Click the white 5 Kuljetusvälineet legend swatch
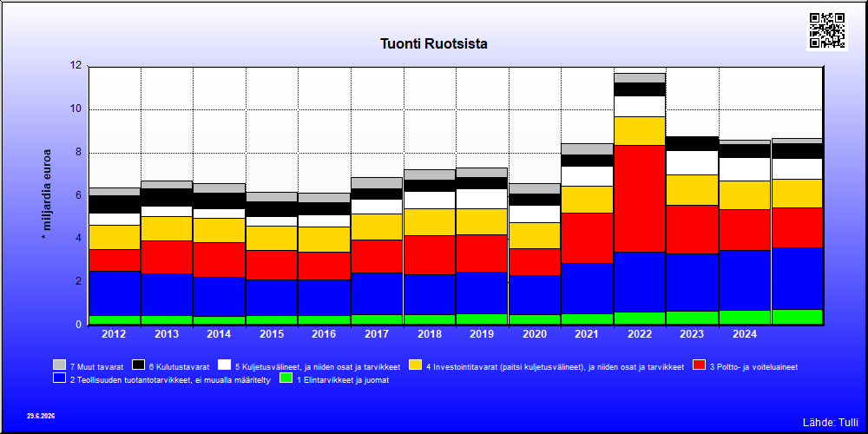Viewport: 868px width, 434px height. point(224,365)
